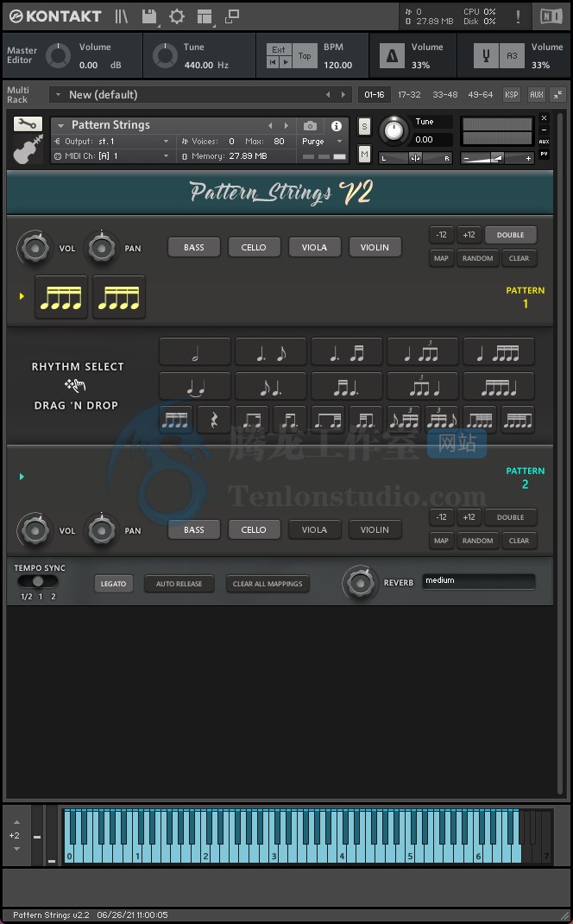Click the exclamation warning icon
The height and width of the screenshot is (924, 573).
pos(518,16)
